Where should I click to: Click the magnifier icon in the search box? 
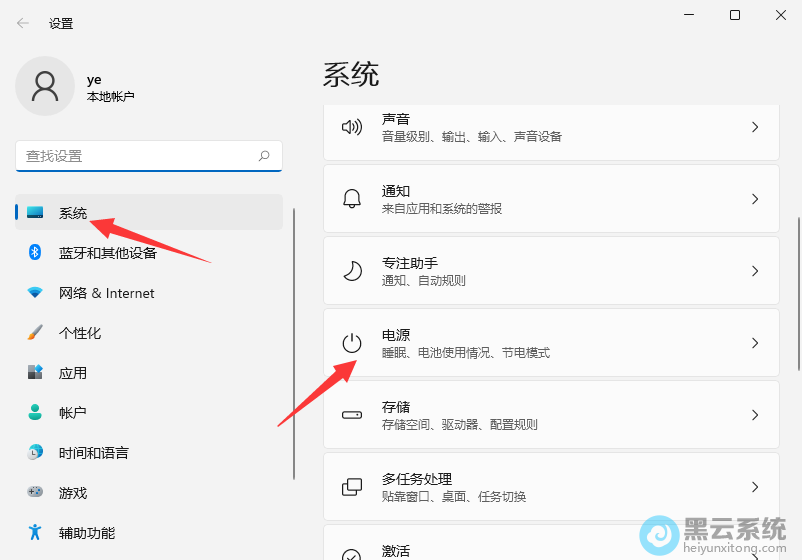pos(264,156)
